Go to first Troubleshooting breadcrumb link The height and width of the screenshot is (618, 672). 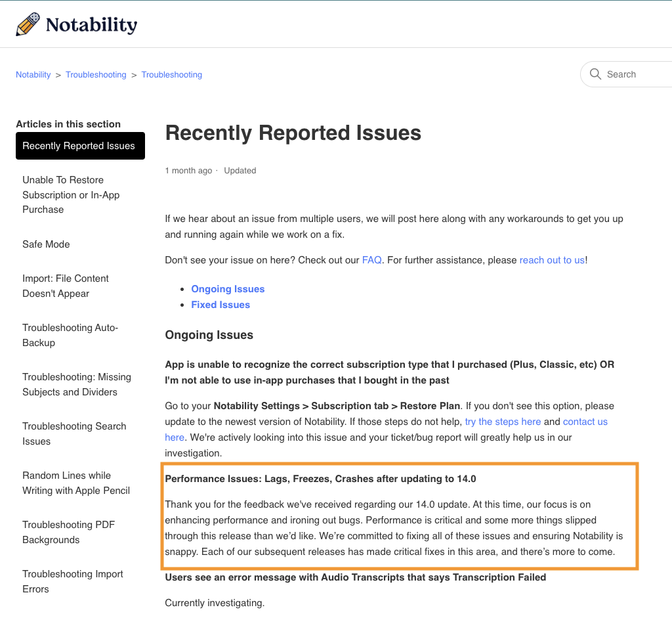(96, 75)
